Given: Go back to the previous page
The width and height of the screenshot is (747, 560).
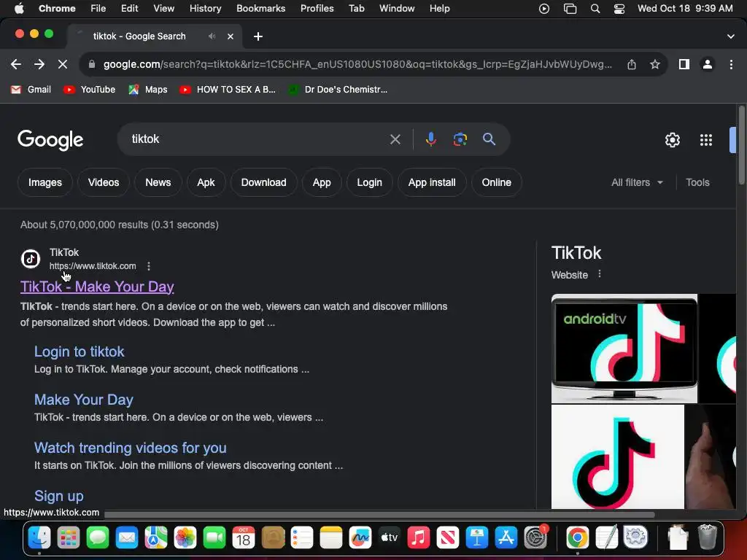Looking at the screenshot, I should (x=16, y=64).
